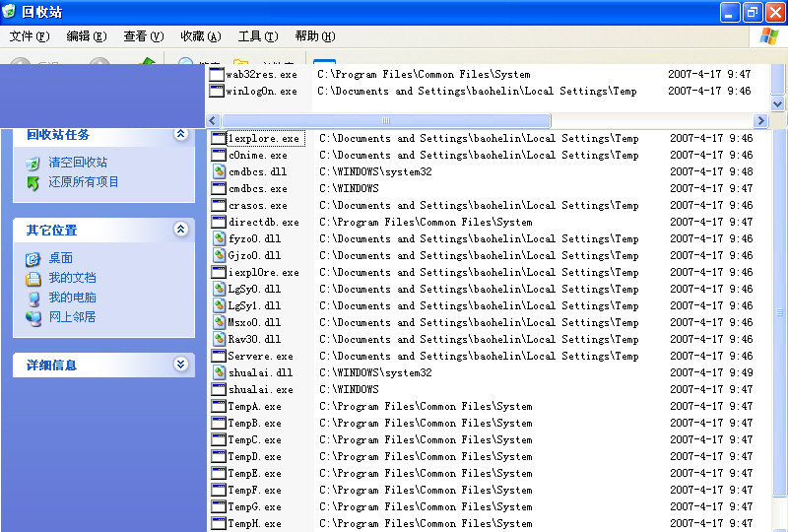Select the 1explore.exe file icon
The height and width of the screenshot is (532, 788).
click(x=219, y=138)
